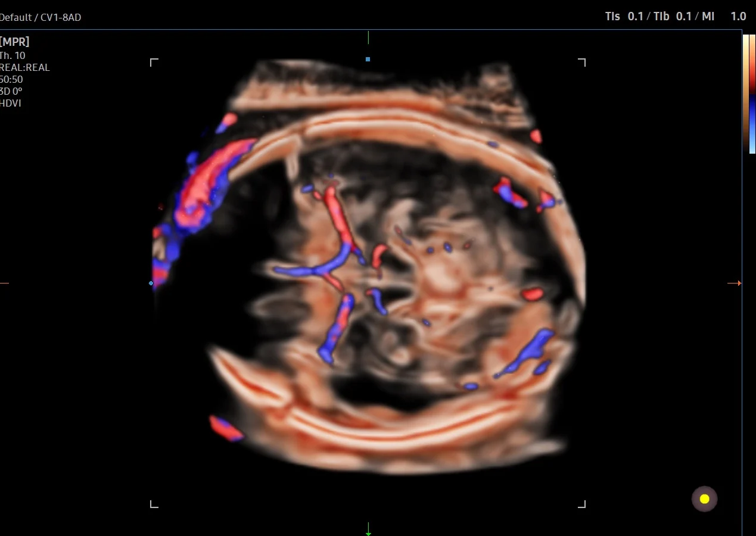Click the 'MI 1.0' mechanical index readout
Screen dimensions: 756x536
click(724, 16)
